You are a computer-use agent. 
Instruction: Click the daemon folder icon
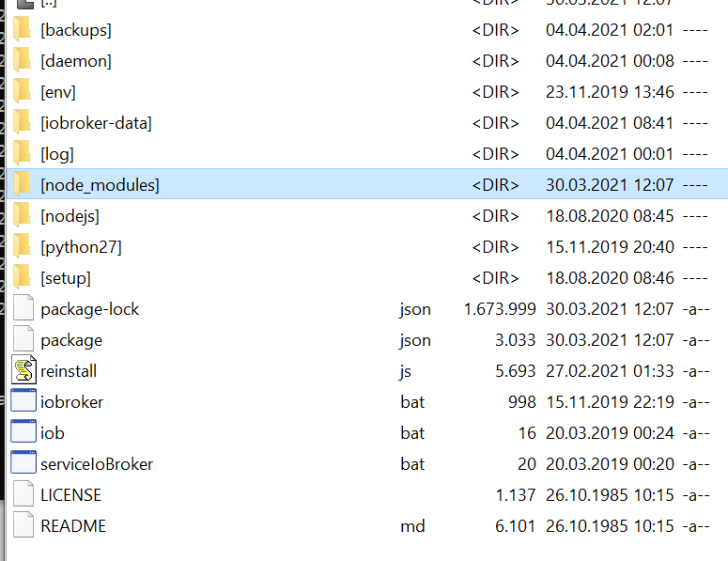[x=22, y=61]
